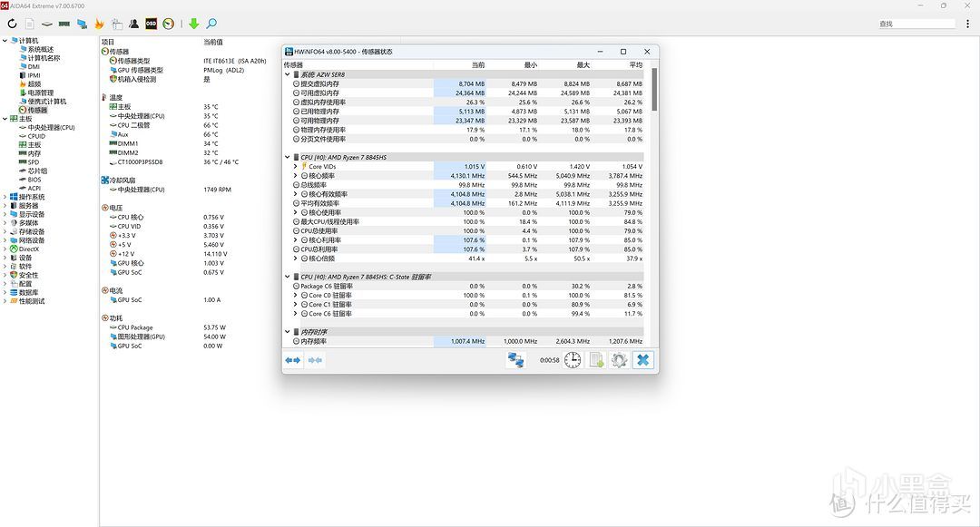Select the CPU总使用率 row in HWiNFO
This screenshot has width=980, height=527.
467,231
